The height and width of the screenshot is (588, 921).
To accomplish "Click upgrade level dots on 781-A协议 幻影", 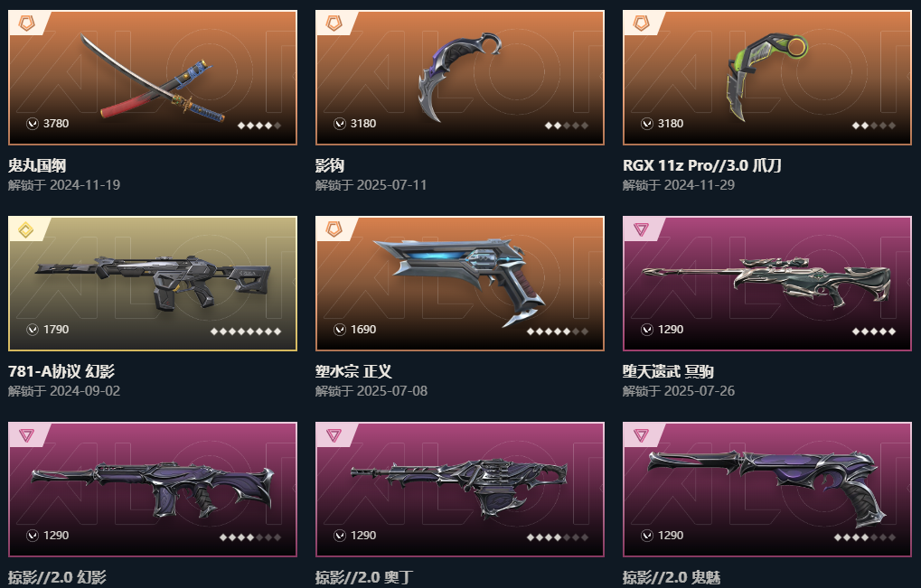I will point(246,331).
